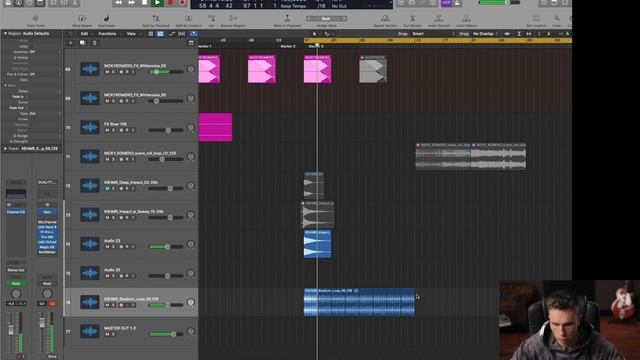Screen dimensions: 640x360
Task: Open the Nudge Value dropdown
Action: coord(326,18)
